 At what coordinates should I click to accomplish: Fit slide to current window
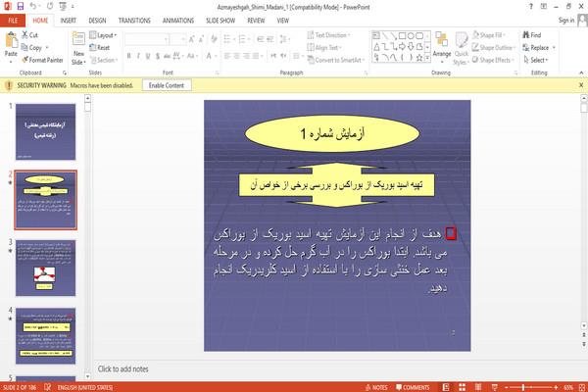[x=582, y=387]
